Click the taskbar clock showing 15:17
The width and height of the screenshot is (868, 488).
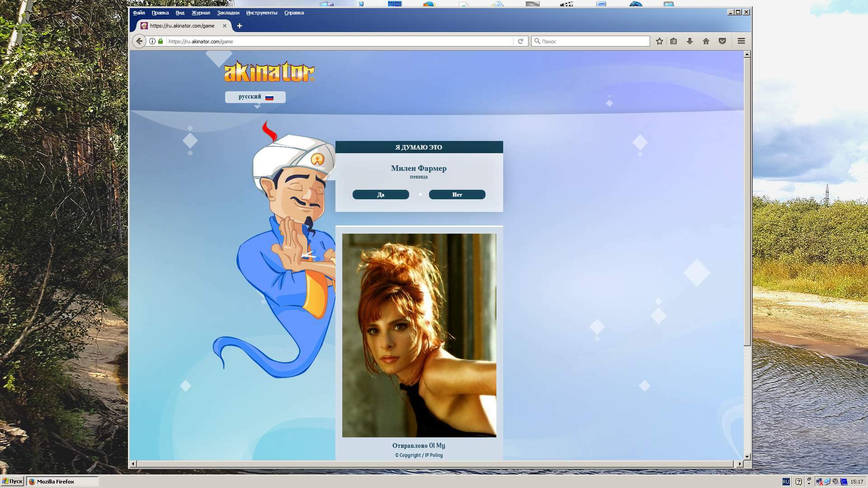(x=857, y=482)
